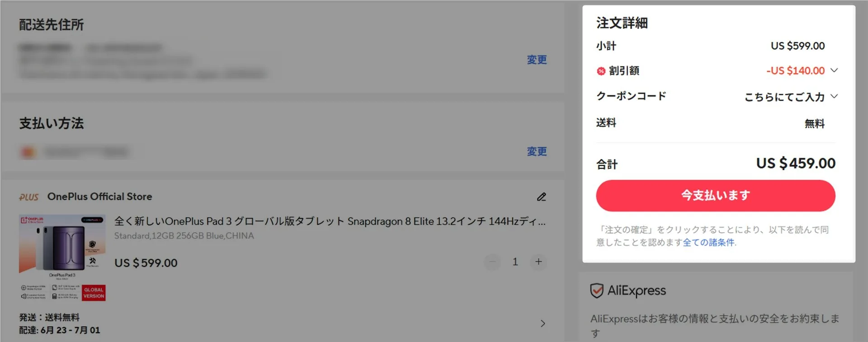The height and width of the screenshot is (342, 868).
Task: Decrease quantity with the minus button
Action: coord(492,262)
